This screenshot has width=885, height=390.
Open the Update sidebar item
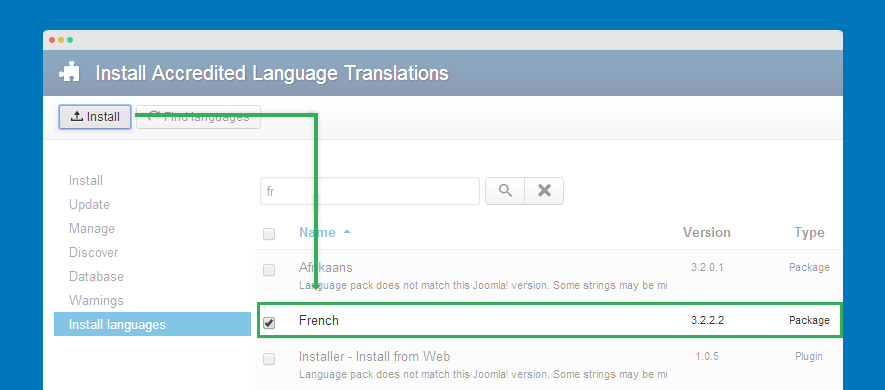pos(89,204)
